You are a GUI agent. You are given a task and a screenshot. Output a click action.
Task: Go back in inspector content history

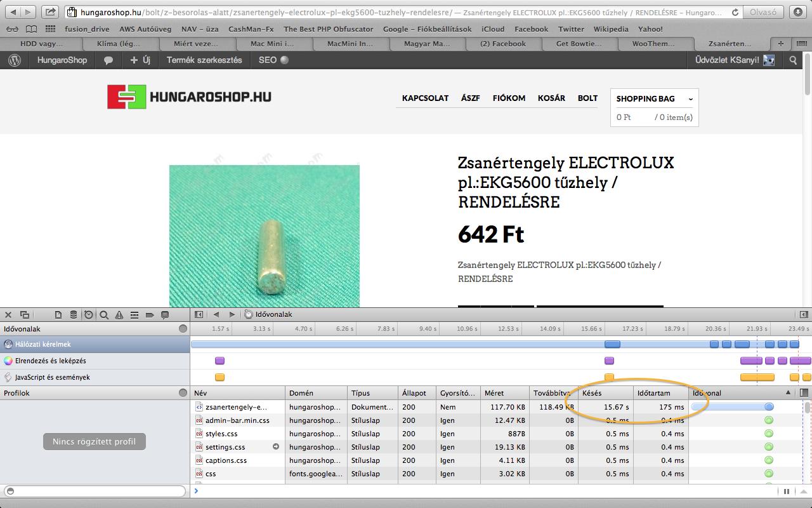coord(216,314)
